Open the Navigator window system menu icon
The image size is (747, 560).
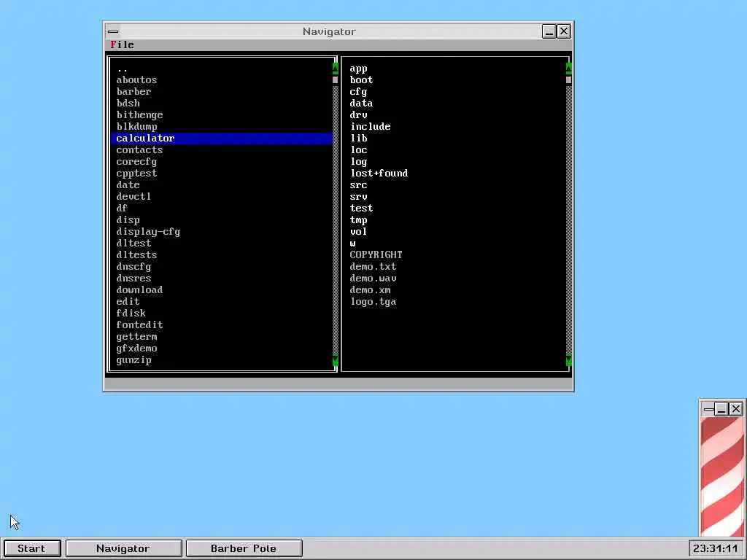point(113,31)
